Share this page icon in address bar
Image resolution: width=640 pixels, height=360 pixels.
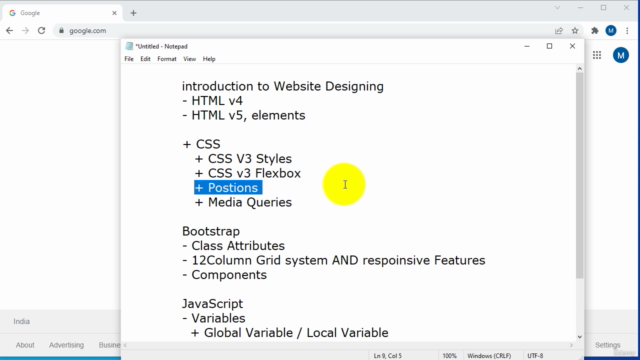point(559,31)
